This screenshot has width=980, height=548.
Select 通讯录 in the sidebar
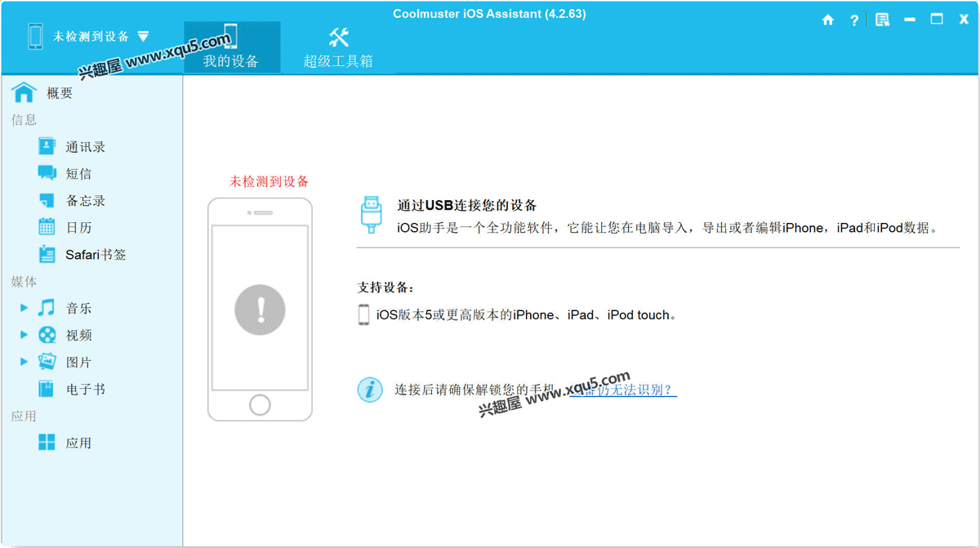click(86, 147)
